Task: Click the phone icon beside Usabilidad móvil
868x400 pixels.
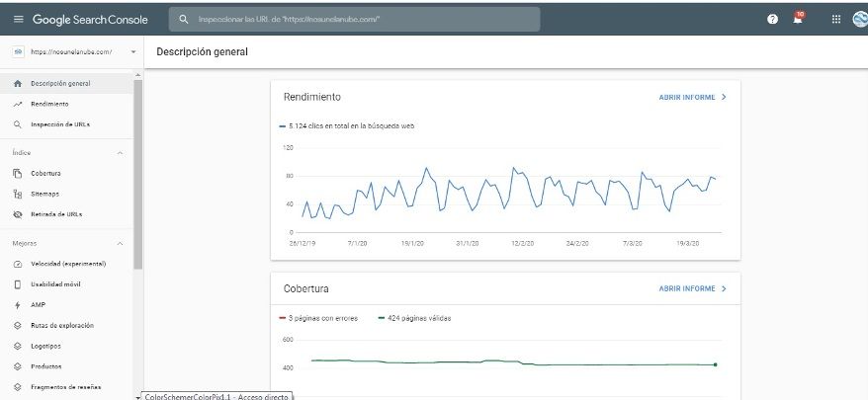Action: (x=18, y=284)
